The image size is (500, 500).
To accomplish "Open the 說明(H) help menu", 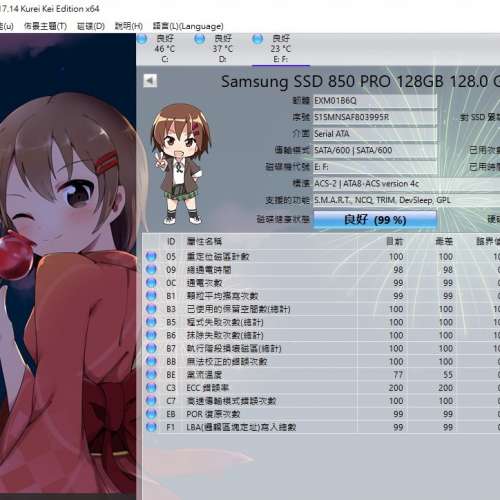I will [x=129, y=26].
